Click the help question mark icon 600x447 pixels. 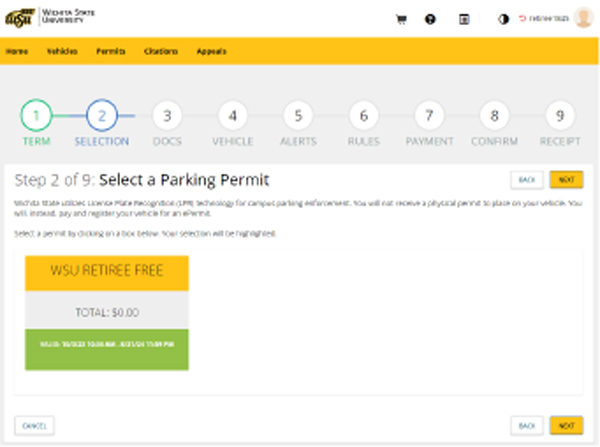point(430,19)
